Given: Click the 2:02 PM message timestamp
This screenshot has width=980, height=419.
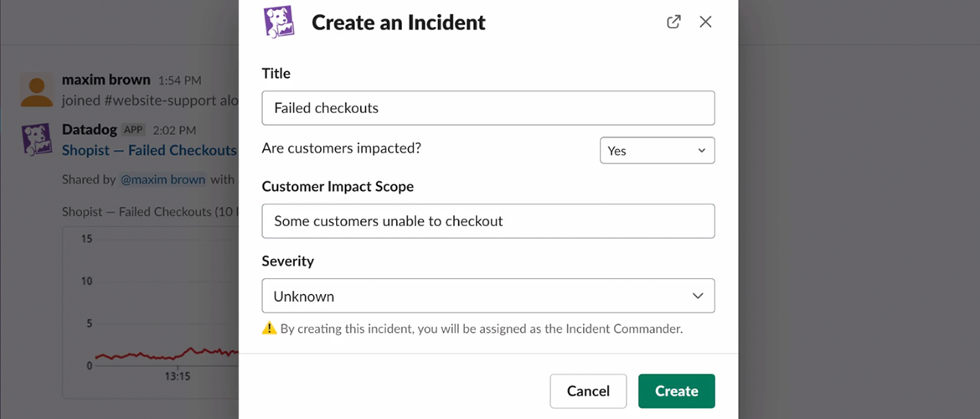Looking at the screenshot, I should 174,130.
